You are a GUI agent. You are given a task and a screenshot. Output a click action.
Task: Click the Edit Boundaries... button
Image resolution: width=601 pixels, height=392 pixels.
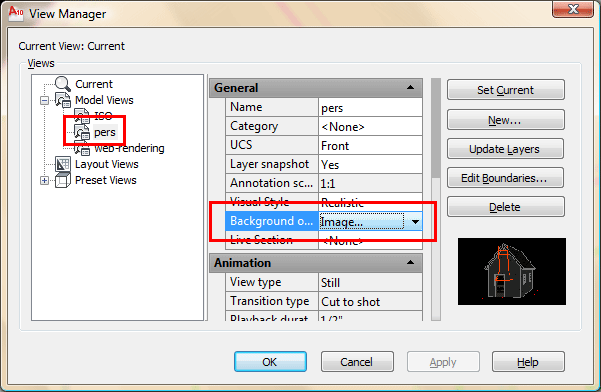(x=506, y=178)
